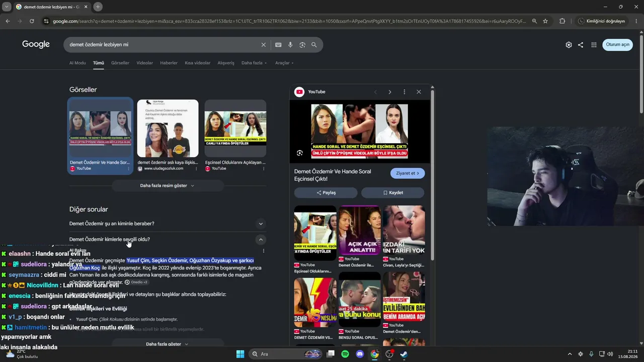The image size is (644, 362).
Task: Open the Alışveriş tab
Action: 226,63
